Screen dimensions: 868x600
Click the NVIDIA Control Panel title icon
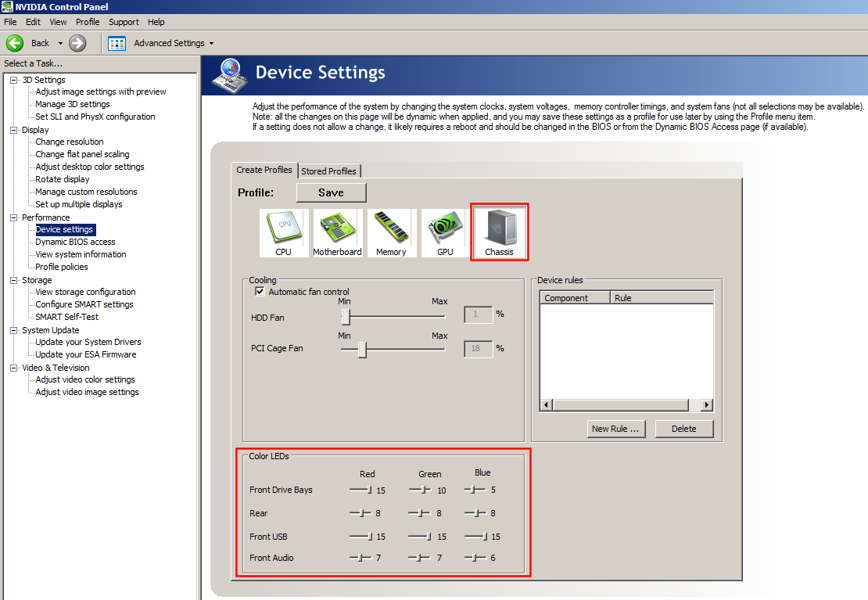[6, 6]
